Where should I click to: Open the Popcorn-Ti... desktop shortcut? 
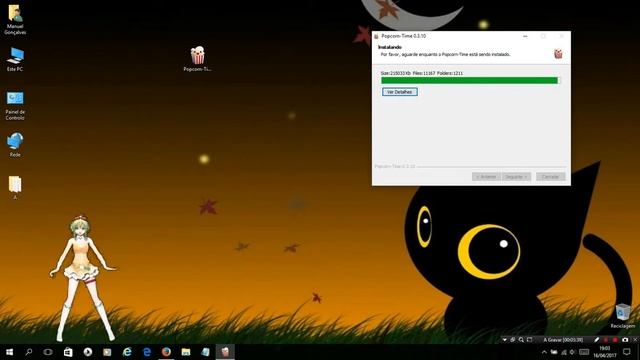tap(198, 59)
